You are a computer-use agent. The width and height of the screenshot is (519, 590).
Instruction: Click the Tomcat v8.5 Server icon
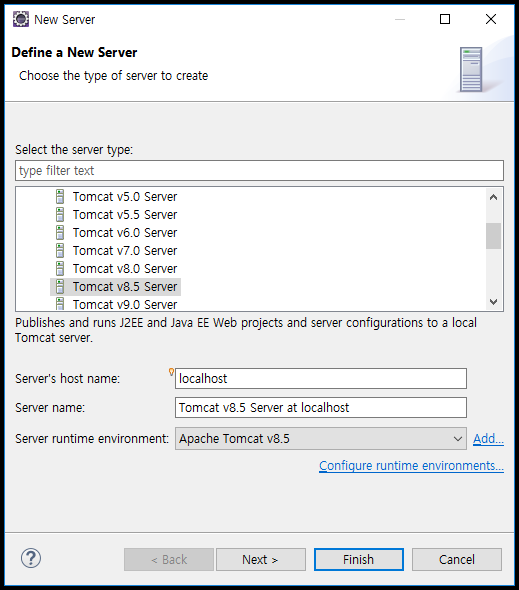tap(60, 287)
